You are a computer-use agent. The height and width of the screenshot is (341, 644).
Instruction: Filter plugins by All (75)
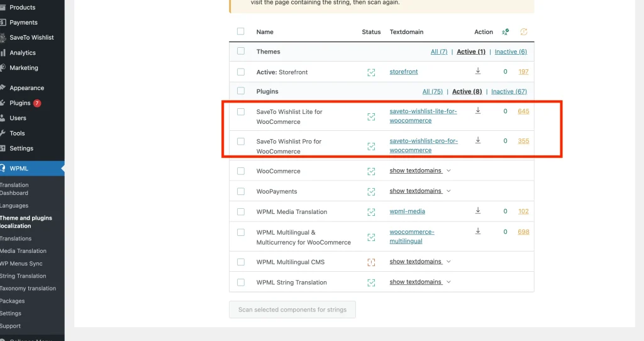coord(433,92)
